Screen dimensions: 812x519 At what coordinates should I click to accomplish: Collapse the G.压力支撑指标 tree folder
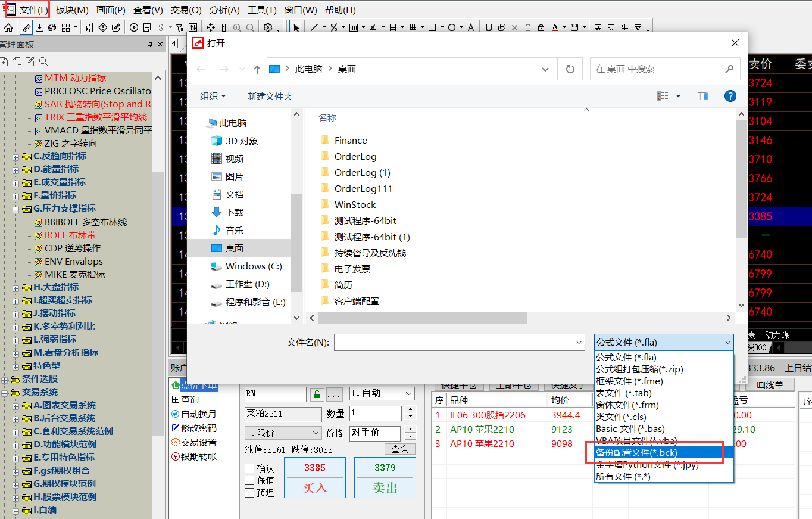click(15, 209)
